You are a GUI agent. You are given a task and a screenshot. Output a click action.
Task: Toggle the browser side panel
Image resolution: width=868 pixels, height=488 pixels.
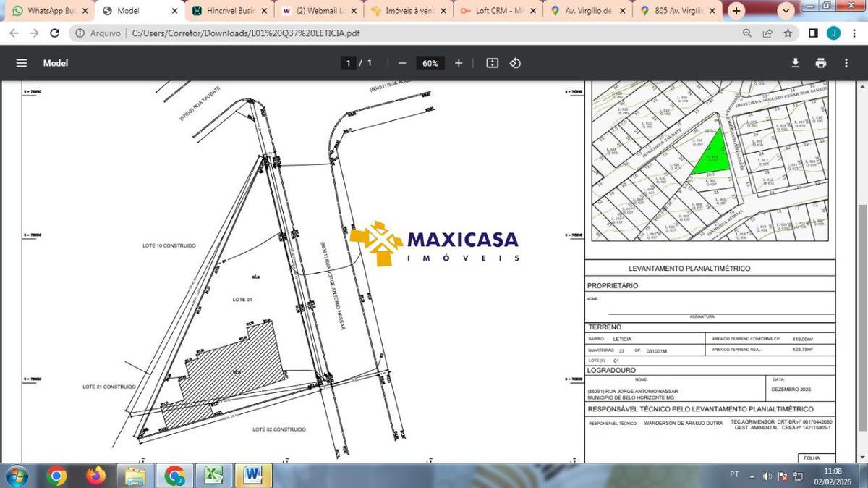(x=813, y=33)
